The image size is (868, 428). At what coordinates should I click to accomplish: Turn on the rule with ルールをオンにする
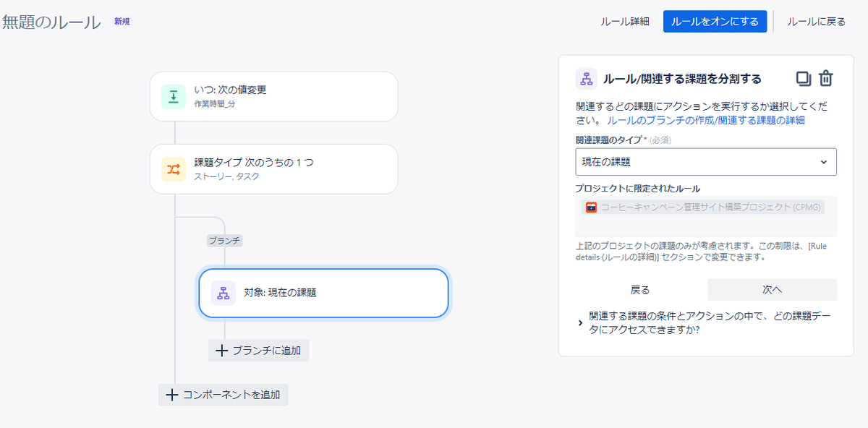click(715, 22)
